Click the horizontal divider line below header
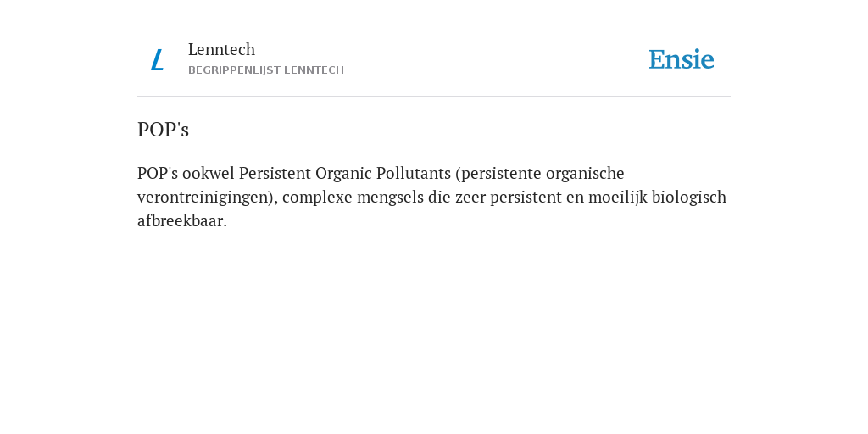 click(434, 97)
